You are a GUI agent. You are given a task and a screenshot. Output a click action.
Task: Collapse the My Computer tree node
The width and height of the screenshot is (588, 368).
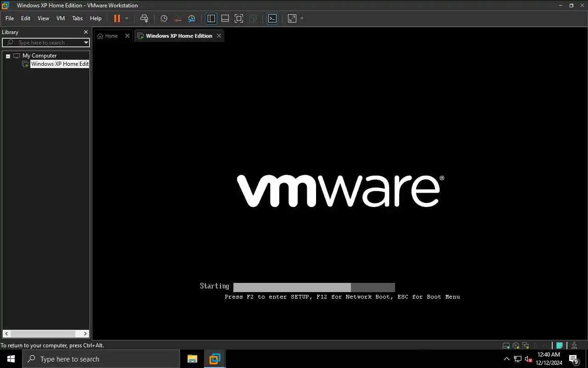(x=8, y=56)
